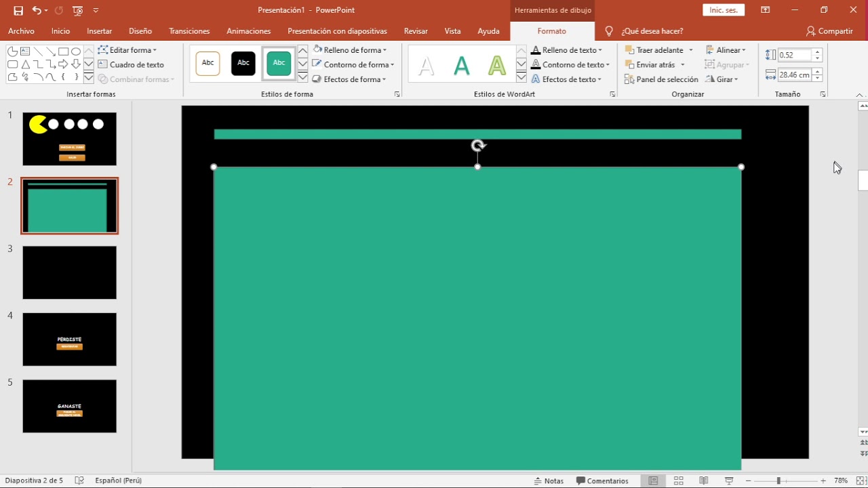Undo the last action

point(37,10)
